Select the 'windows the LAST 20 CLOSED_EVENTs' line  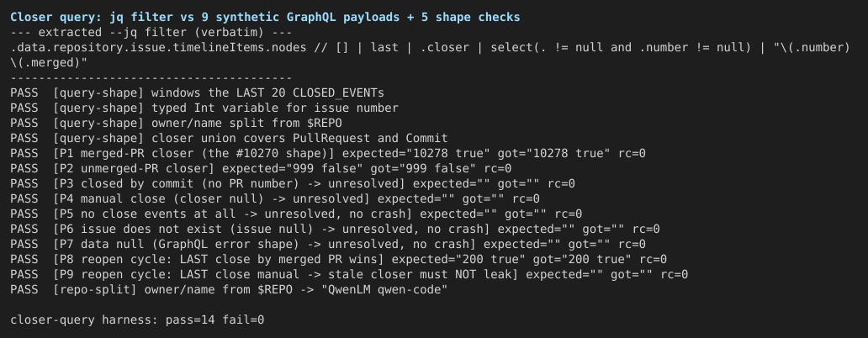tap(197, 93)
